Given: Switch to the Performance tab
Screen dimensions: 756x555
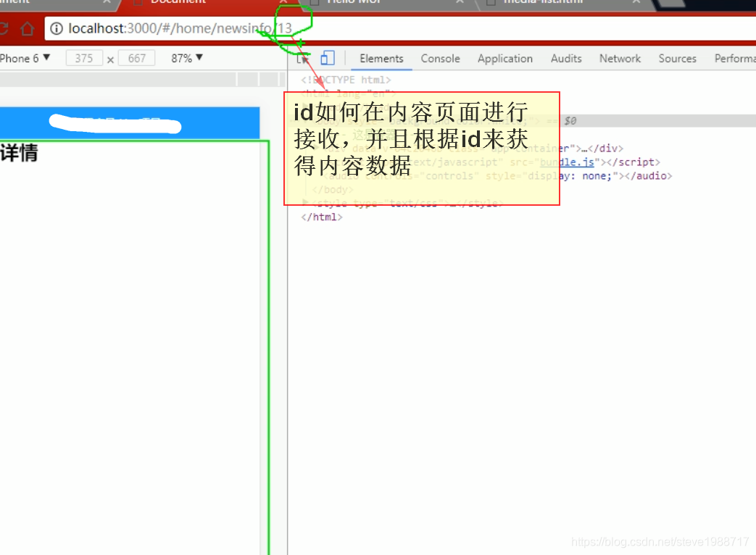Looking at the screenshot, I should 735,59.
